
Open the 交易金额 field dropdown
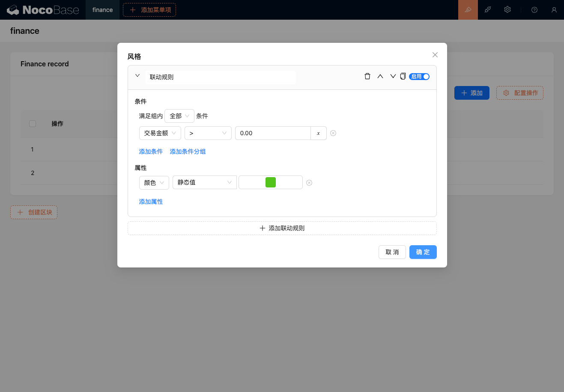(160, 133)
